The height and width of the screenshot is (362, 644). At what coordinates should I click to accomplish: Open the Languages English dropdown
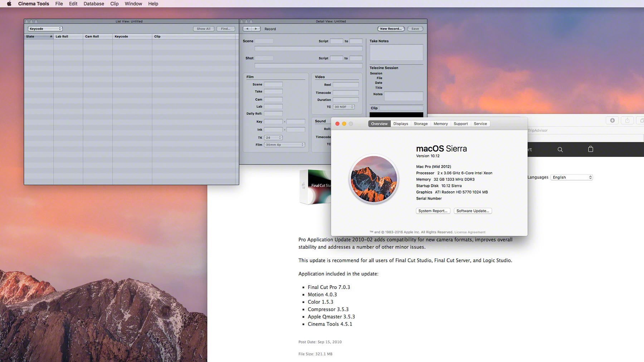pos(572,177)
